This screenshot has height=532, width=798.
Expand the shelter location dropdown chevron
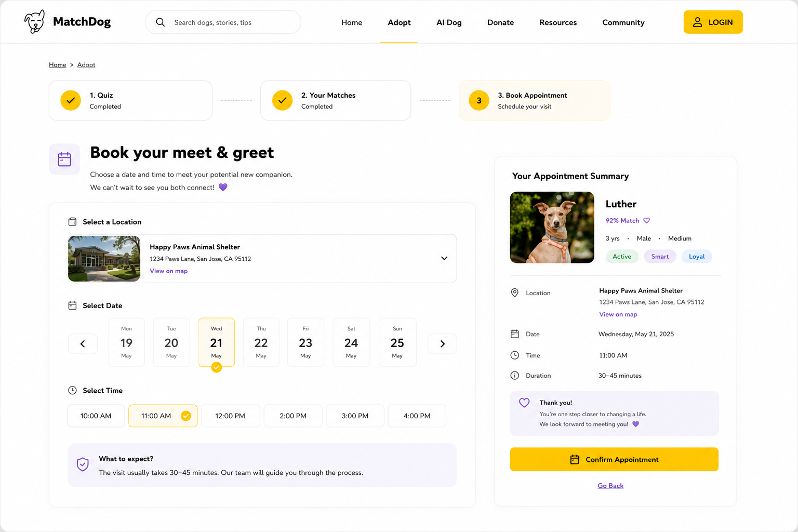pyautogui.click(x=444, y=258)
